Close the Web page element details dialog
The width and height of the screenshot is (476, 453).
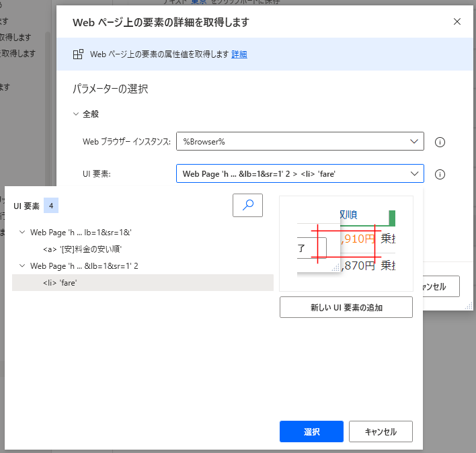[x=457, y=22]
